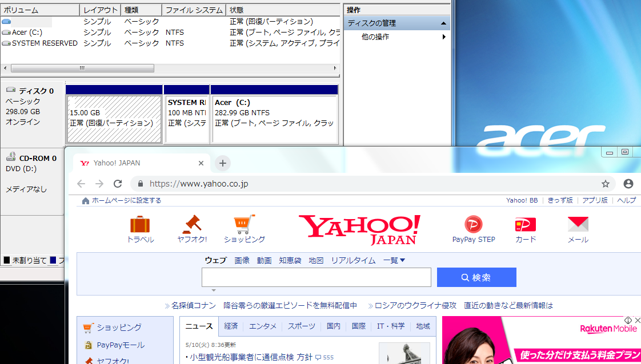Open the Chrome profile avatar icon
This screenshot has width=641, height=364.
[628, 184]
